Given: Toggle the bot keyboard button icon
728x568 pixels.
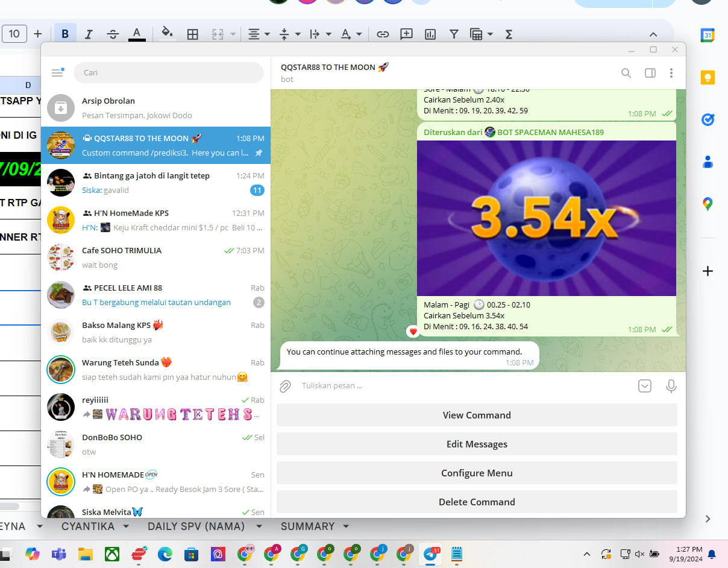Looking at the screenshot, I should pyautogui.click(x=645, y=386).
